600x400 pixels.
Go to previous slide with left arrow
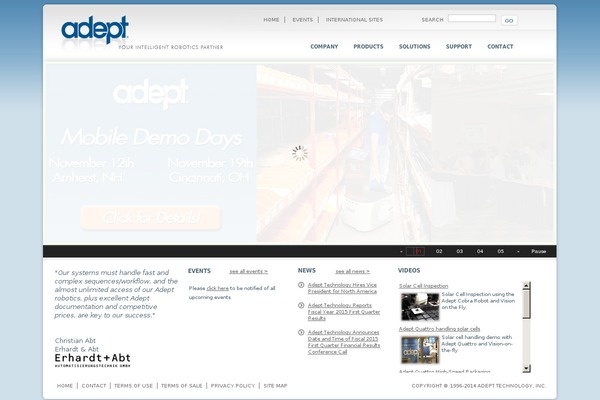coord(401,251)
